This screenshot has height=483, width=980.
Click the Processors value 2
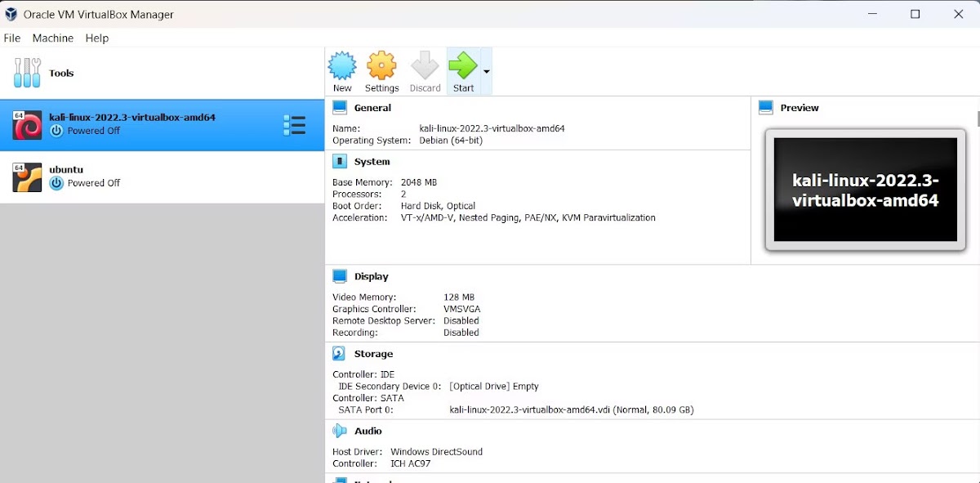[403, 195]
